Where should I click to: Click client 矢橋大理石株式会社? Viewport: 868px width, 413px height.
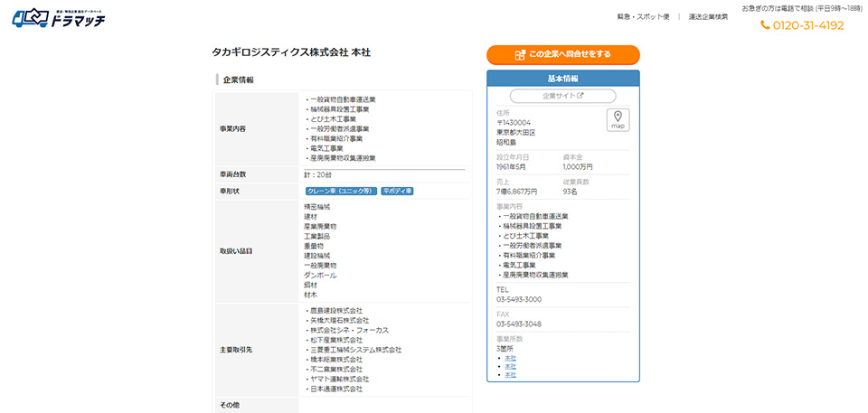coord(339,321)
